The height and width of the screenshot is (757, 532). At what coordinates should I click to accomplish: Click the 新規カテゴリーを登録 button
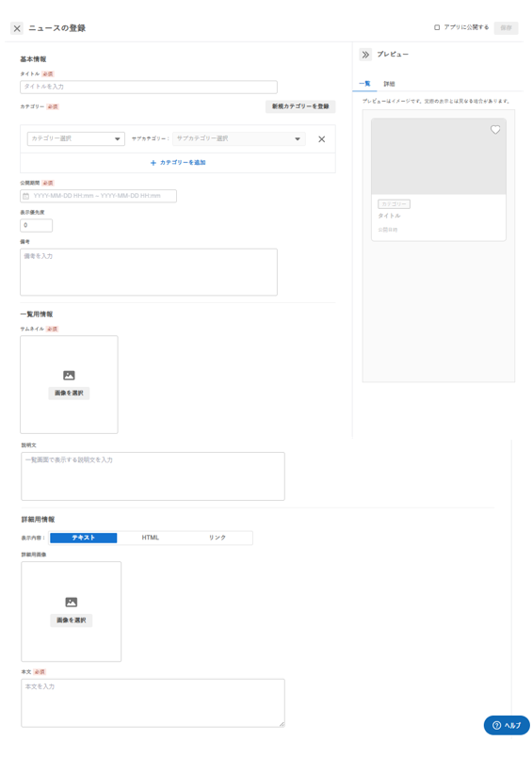[300, 106]
